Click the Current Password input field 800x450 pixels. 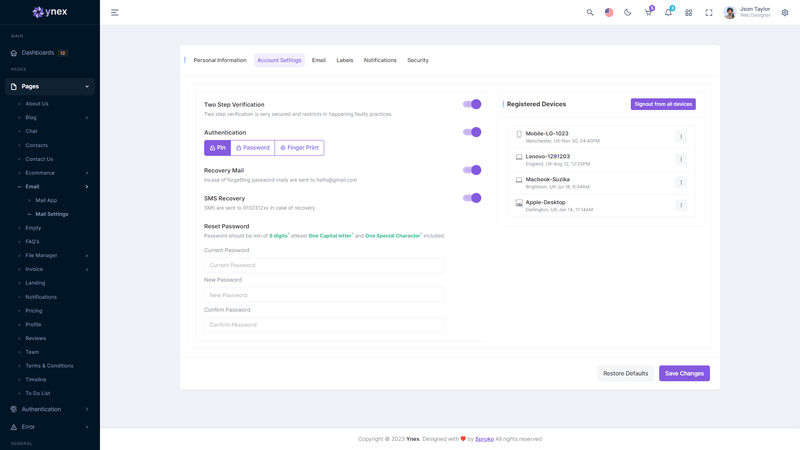(x=324, y=265)
